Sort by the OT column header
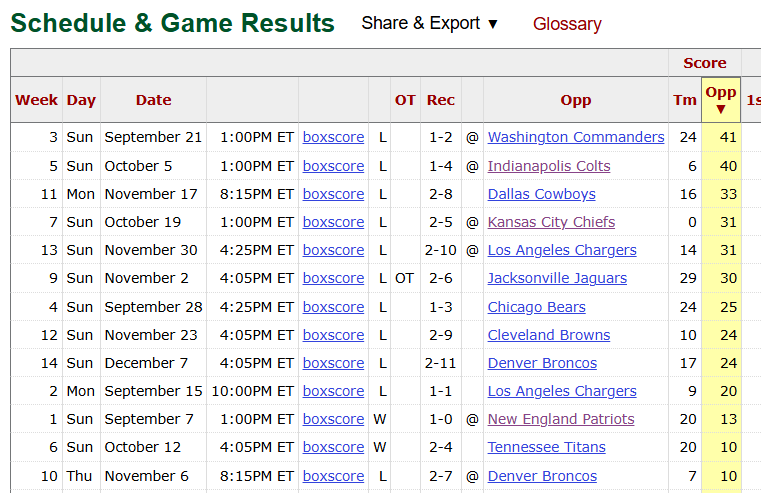 point(405,100)
